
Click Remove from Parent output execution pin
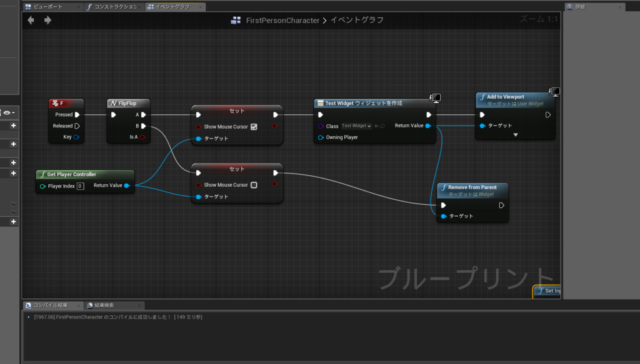coord(501,205)
